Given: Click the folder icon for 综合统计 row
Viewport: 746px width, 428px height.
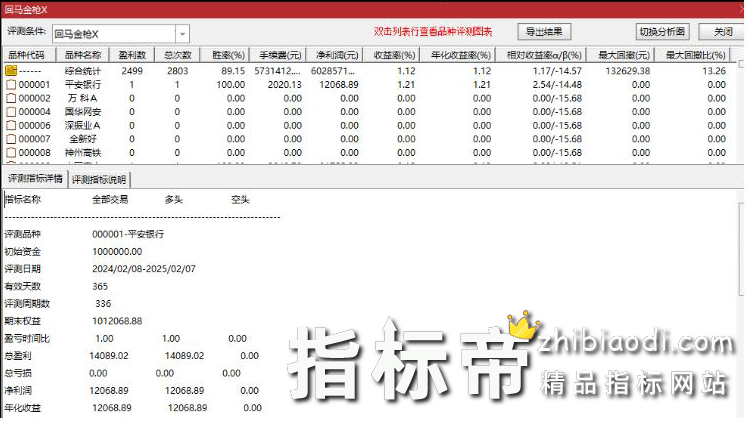Looking at the screenshot, I should pyautogui.click(x=11, y=72).
